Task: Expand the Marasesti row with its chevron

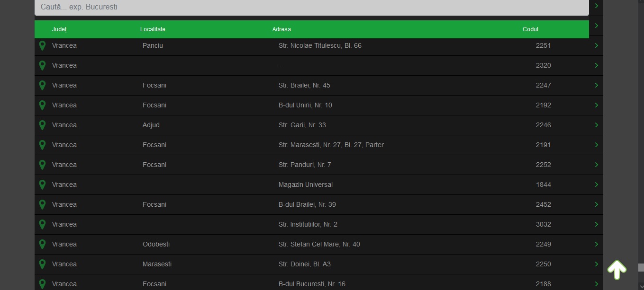Action: pyautogui.click(x=596, y=264)
